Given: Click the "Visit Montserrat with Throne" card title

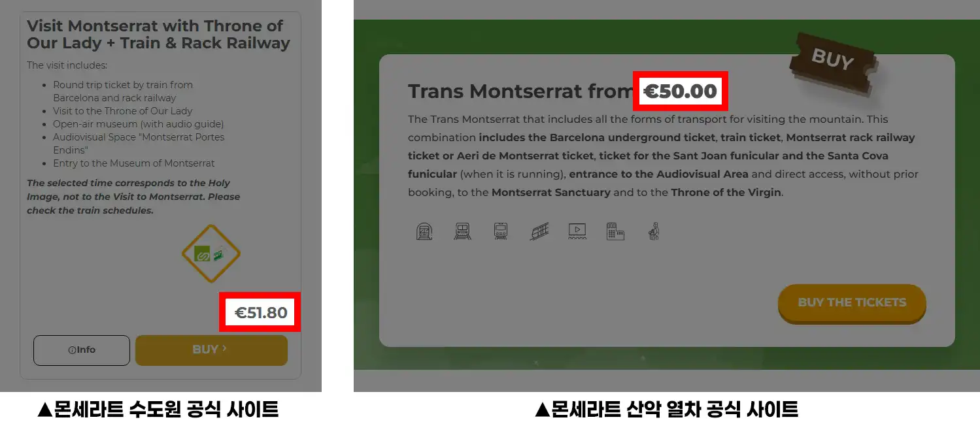Looking at the screenshot, I should pos(158,35).
